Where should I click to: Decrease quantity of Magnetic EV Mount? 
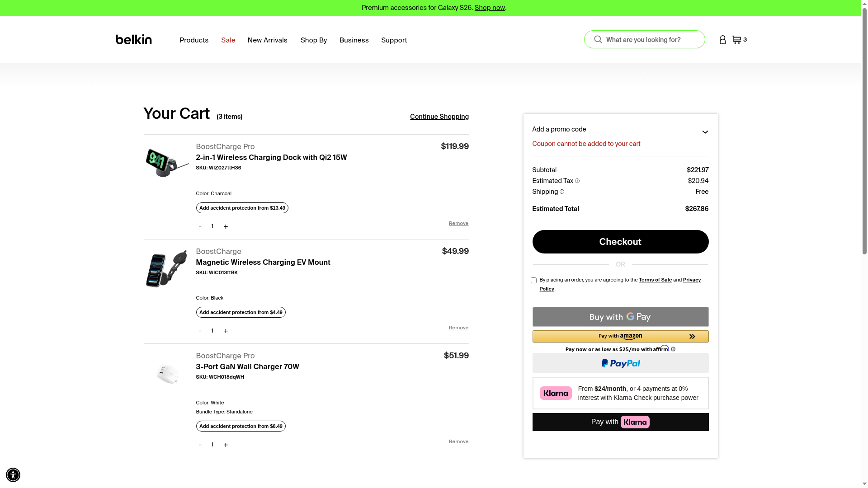tap(200, 331)
